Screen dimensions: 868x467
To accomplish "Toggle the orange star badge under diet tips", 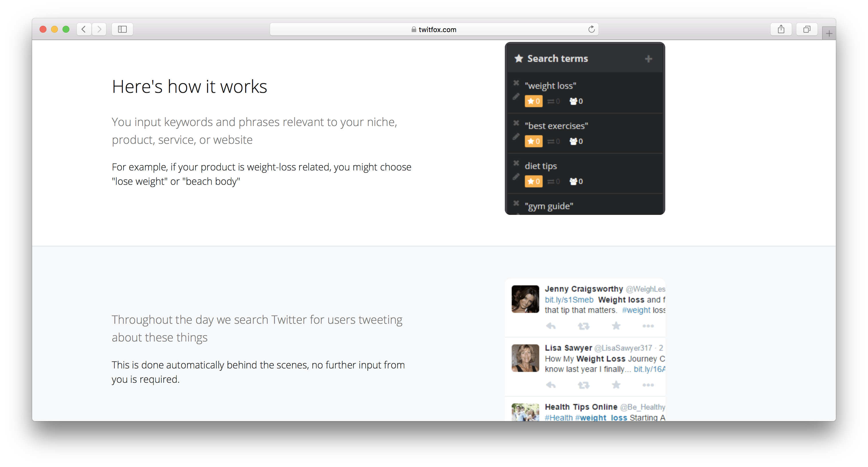I will (533, 181).
